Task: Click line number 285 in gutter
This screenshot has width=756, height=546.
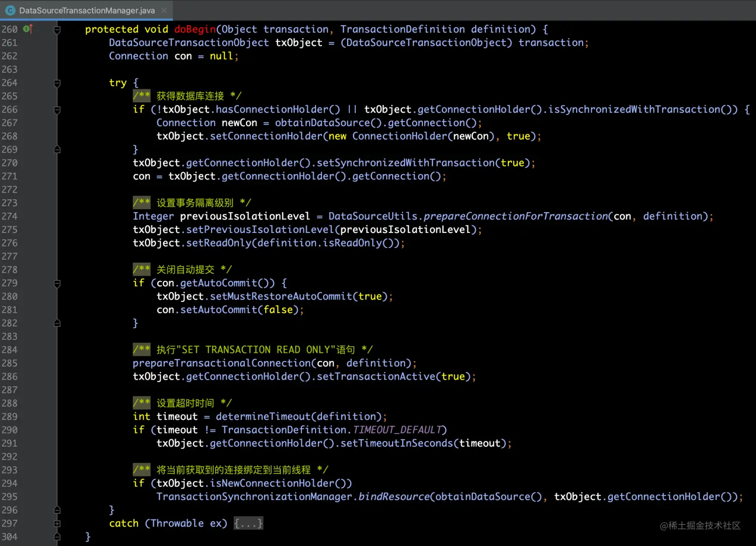Action: pyautogui.click(x=9, y=363)
